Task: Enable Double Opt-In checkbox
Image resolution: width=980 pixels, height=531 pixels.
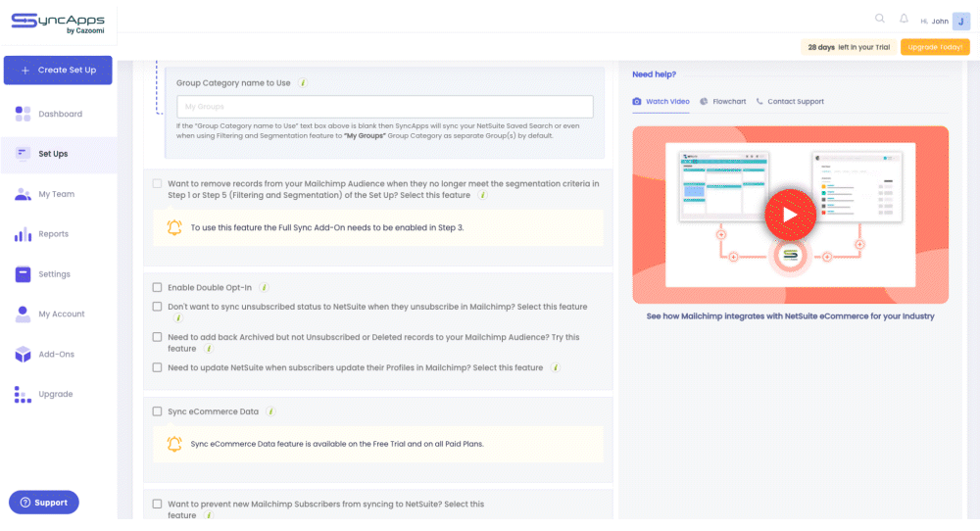Action: (x=157, y=287)
